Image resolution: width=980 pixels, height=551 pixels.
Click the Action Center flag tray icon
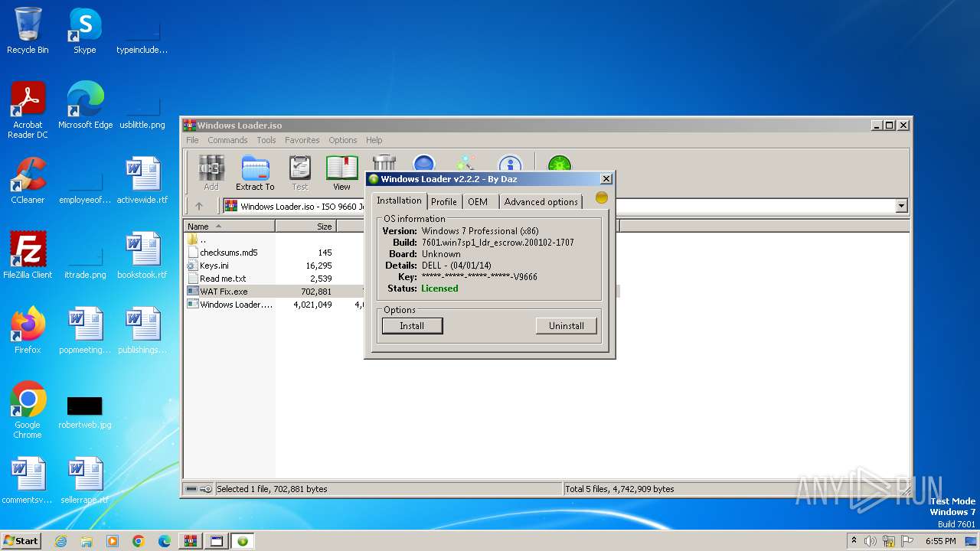click(x=906, y=541)
